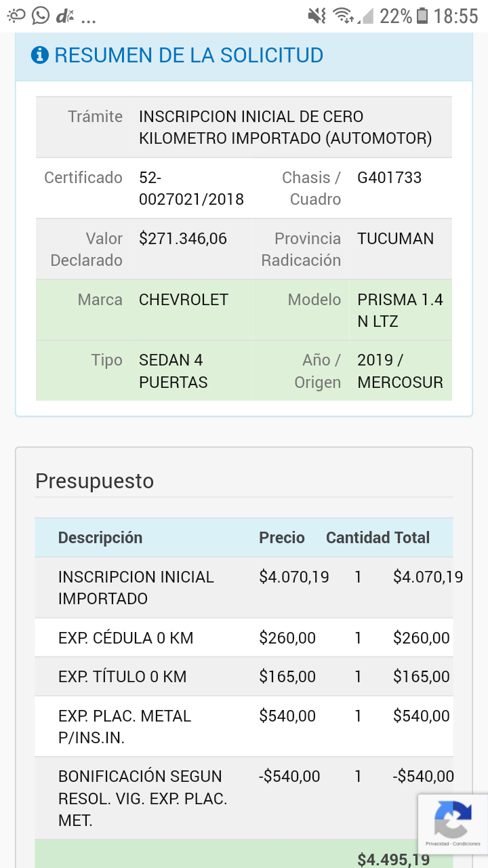This screenshot has width=488, height=868.
Task: Tap the Wi-Fi status icon
Action: tap(344, 16)
